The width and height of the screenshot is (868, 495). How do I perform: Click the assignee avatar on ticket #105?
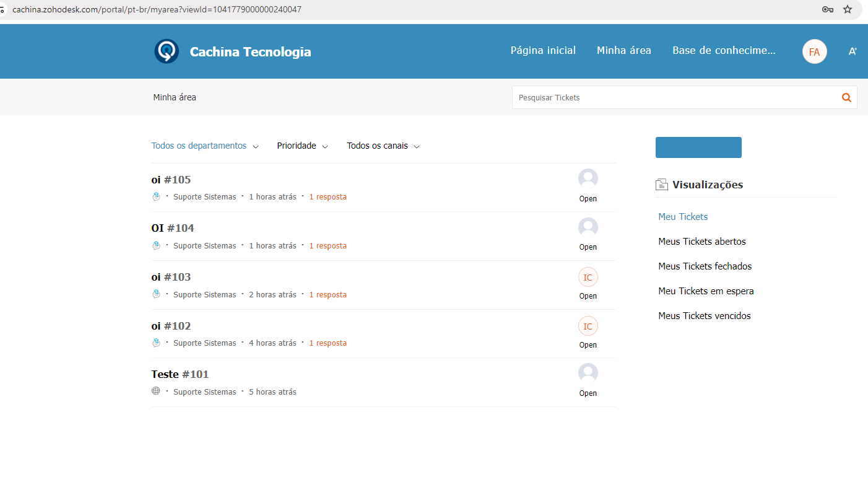588,178
